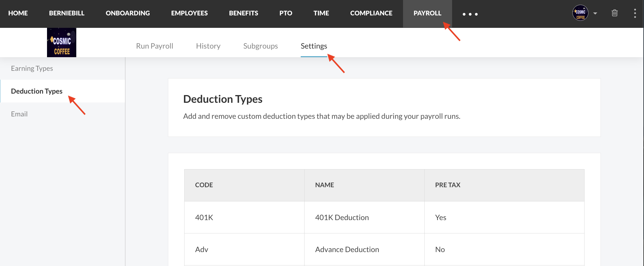Open Email settings in the sidebar
The width and height of the screenshot is (644, 266).
[x=19, y=114]
